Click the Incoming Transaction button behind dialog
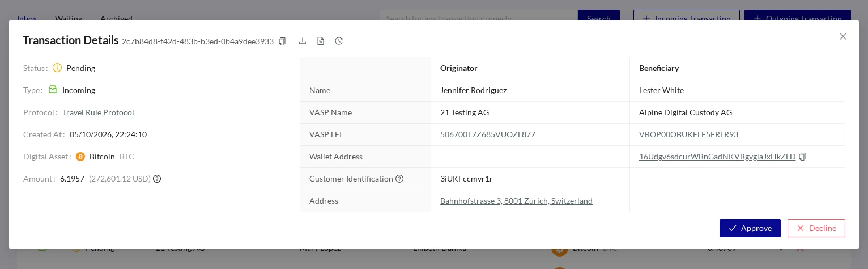Viewport: 868px width, 269px height. click(x=687, y=15)
